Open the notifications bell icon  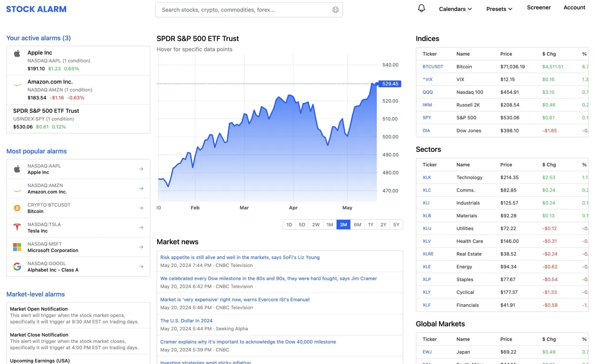422,8
